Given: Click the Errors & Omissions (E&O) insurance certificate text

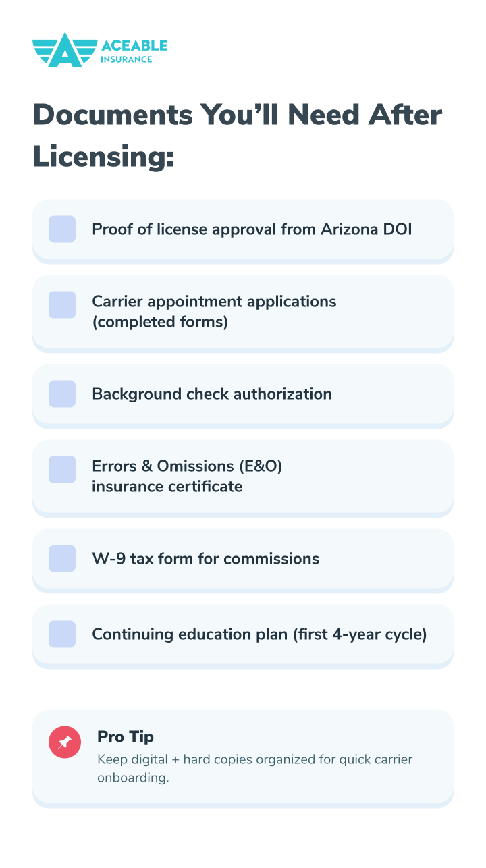Looking at the screenshot, I should coord(187,476).
